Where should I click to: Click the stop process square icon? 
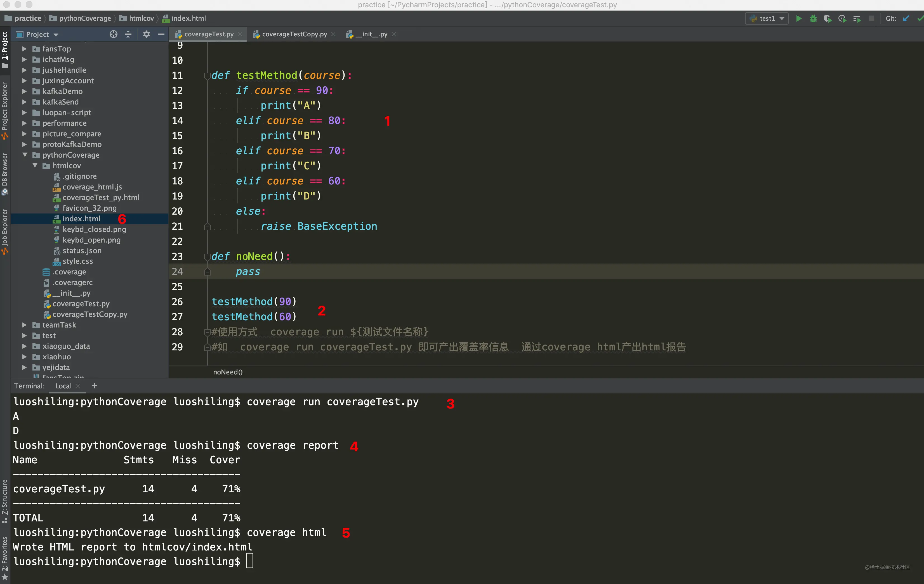tap(871, 18)
